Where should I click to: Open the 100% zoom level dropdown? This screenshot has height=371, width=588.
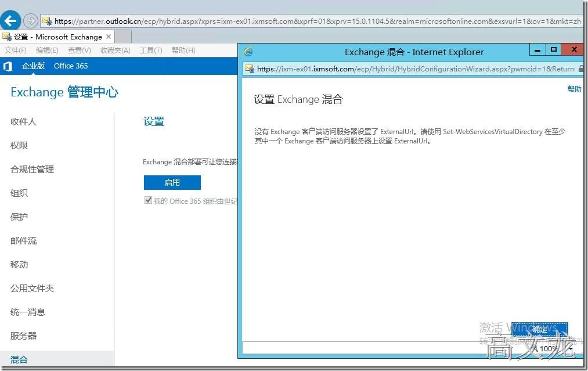click(571, 348)
